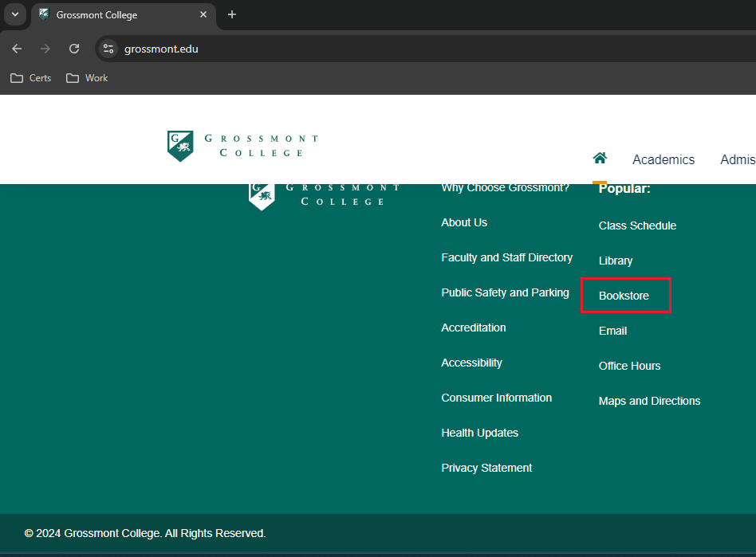Open the Work bookmark folder
Image resolution: width=756 pixels, height=557 pixels.
coord(87,78)
